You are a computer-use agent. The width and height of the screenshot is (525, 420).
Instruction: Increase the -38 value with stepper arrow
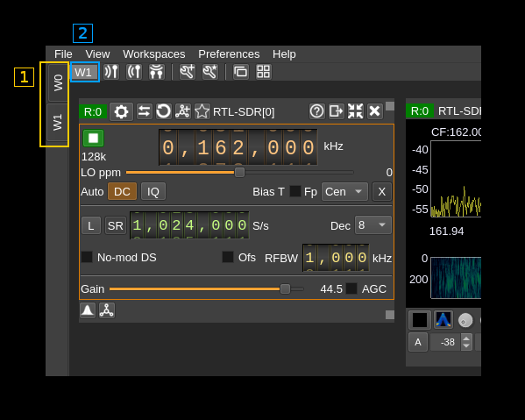pyautogui.click(x=466, y=338)
